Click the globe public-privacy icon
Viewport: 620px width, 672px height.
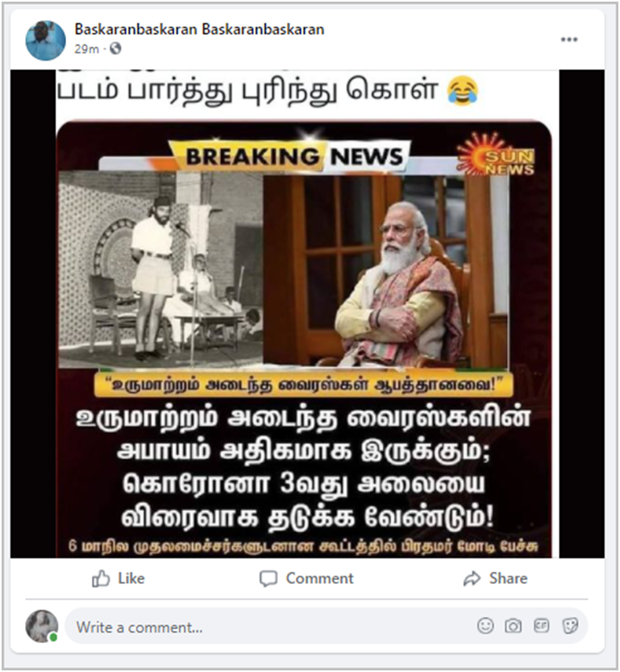115,49
